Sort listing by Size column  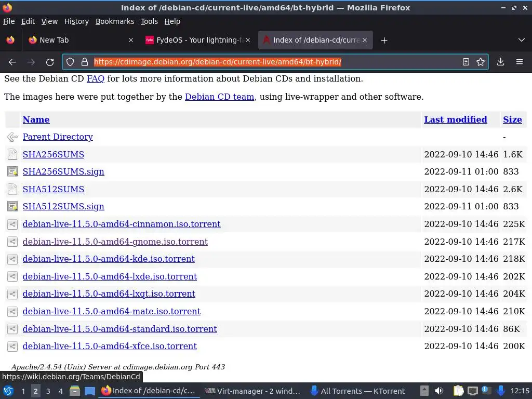(x=512, y=119)
